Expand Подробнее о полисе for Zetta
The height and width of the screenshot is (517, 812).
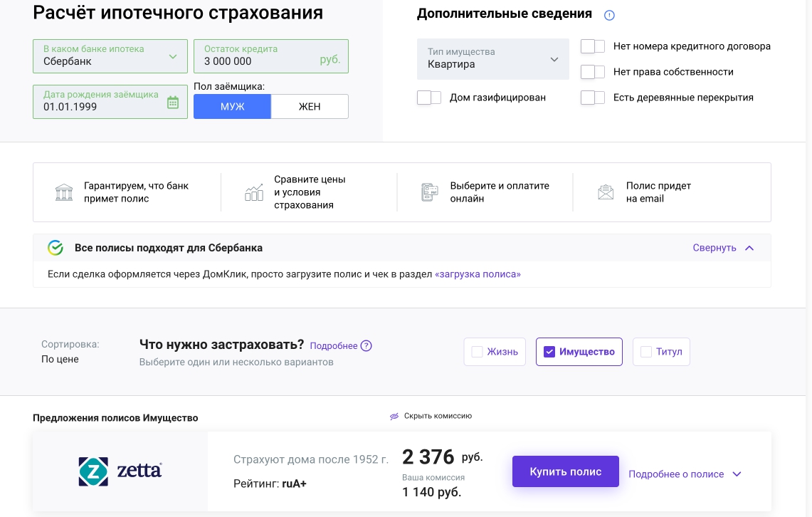pos(685,474)
